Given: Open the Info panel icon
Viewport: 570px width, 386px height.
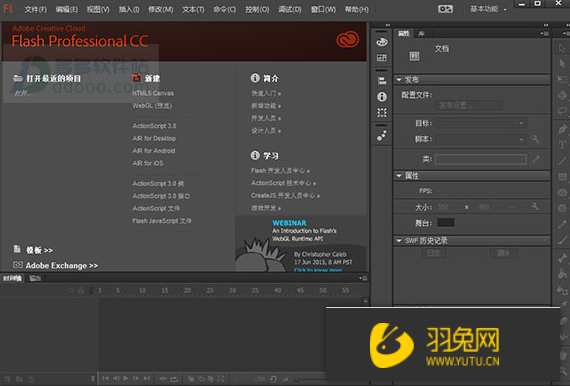Looking at the screenshot, I should point(382,97).
